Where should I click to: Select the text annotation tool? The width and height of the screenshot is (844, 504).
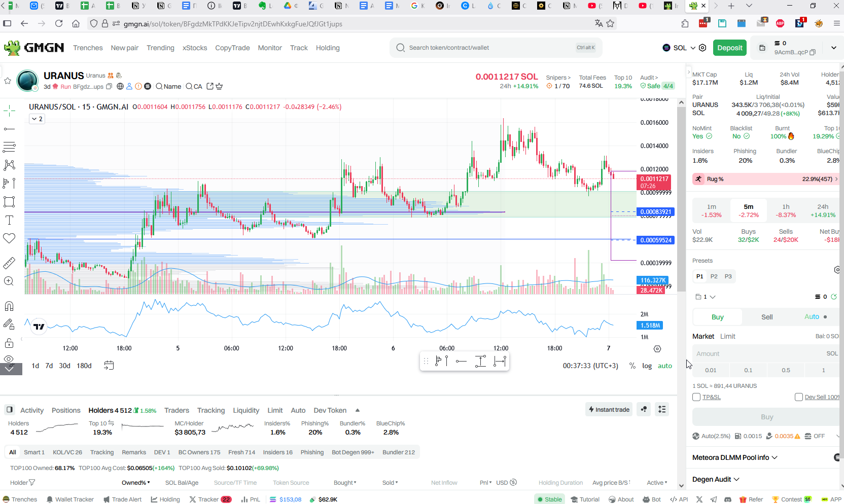[x=9, y=220]
